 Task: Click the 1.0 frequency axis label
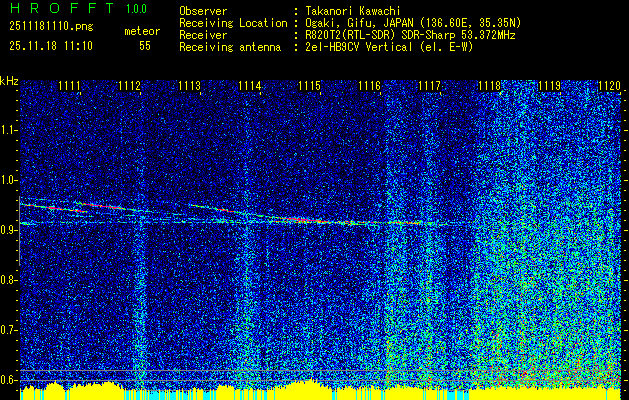[8, 180]
